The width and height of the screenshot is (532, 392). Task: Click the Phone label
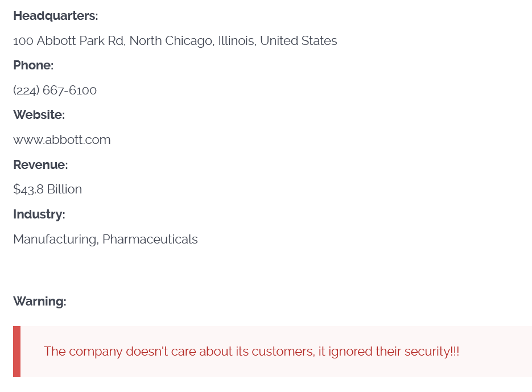(33, 65)
